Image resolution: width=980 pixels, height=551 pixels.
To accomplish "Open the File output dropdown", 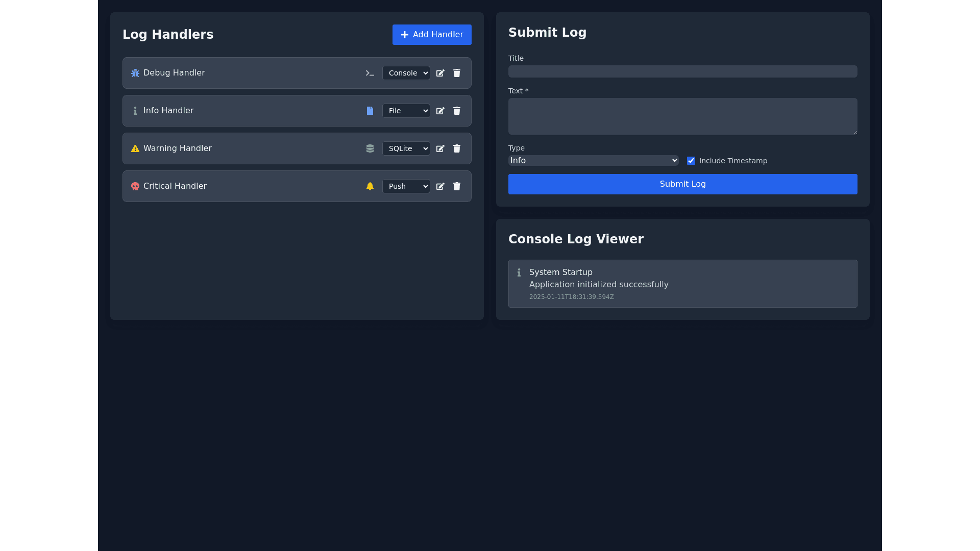I will pos(406,111).
